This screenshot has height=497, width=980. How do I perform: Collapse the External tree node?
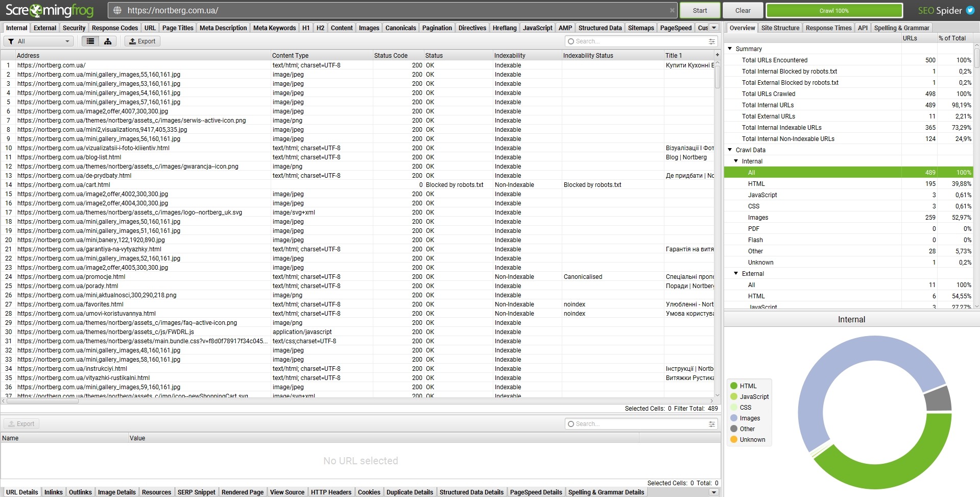(736, 273)
